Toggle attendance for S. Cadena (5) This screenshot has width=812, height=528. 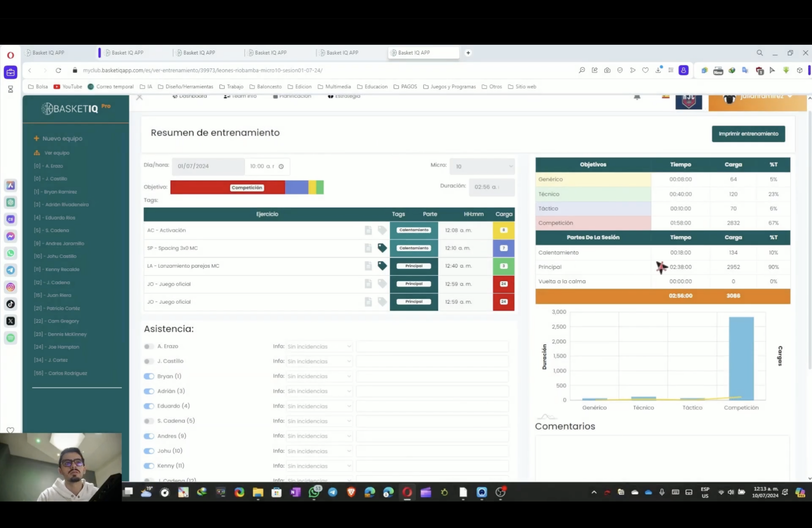click(x=149, y=421)
